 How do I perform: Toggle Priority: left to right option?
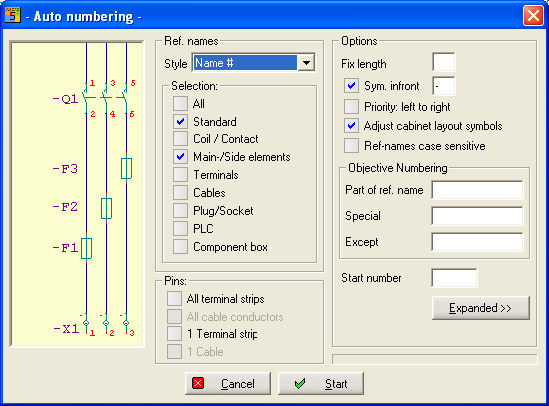(351, 107)
